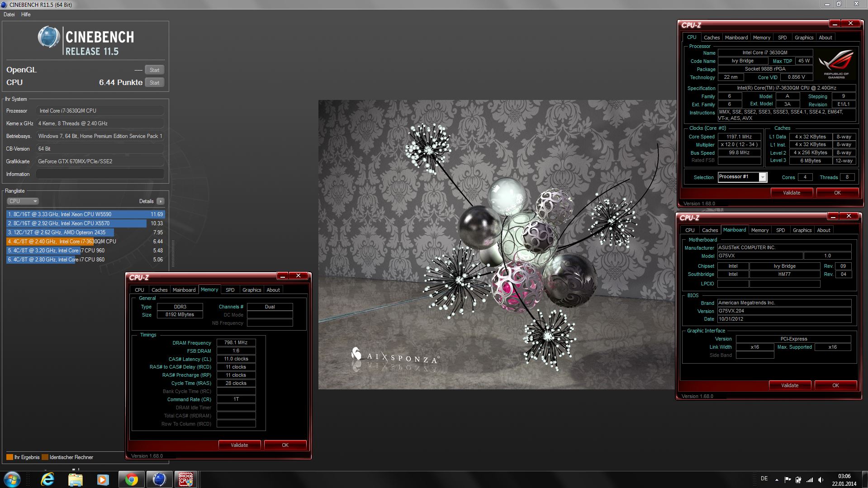
Task: Open Memory tab in Mainboard CPU-Z window
Action: [760, 230]
